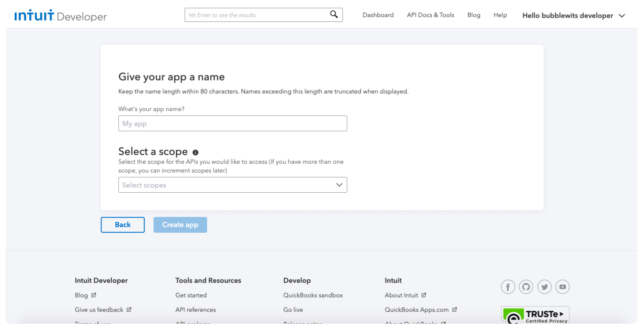Click the TRUSTe Certified Privacy badge

(535, 315)
